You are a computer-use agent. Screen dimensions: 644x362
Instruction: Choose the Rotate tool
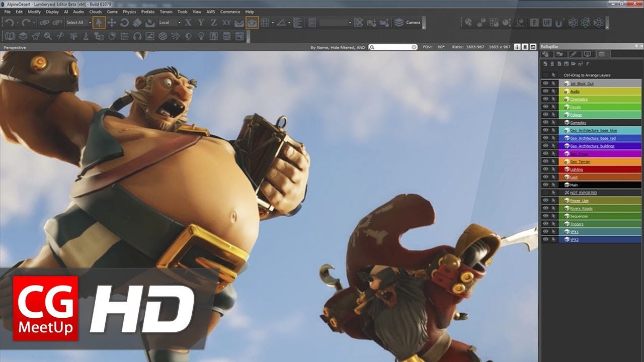124,23
